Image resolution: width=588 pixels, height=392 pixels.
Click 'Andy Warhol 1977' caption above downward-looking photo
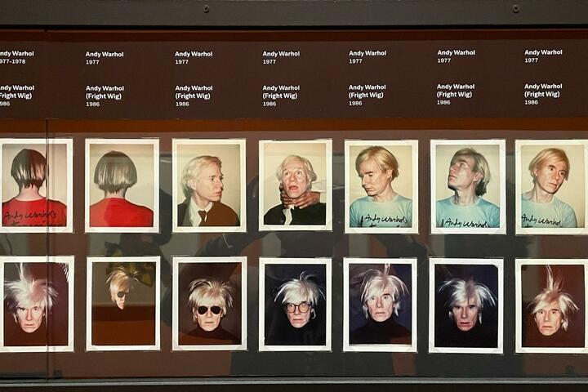tap(367, 57)
